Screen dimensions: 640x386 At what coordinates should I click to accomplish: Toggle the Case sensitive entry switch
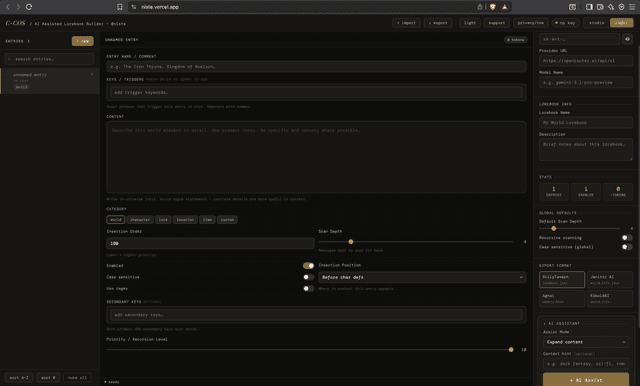point(309,277)
